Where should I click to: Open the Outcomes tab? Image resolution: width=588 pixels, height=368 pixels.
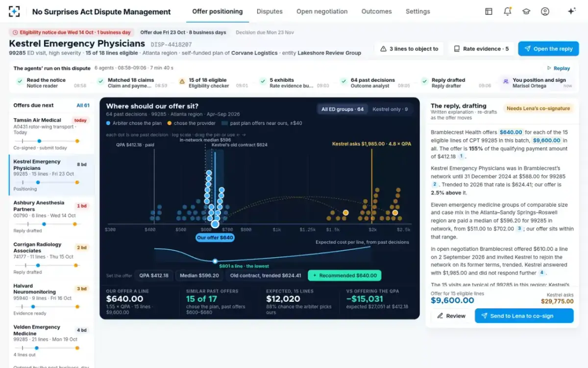click(376, 11)
